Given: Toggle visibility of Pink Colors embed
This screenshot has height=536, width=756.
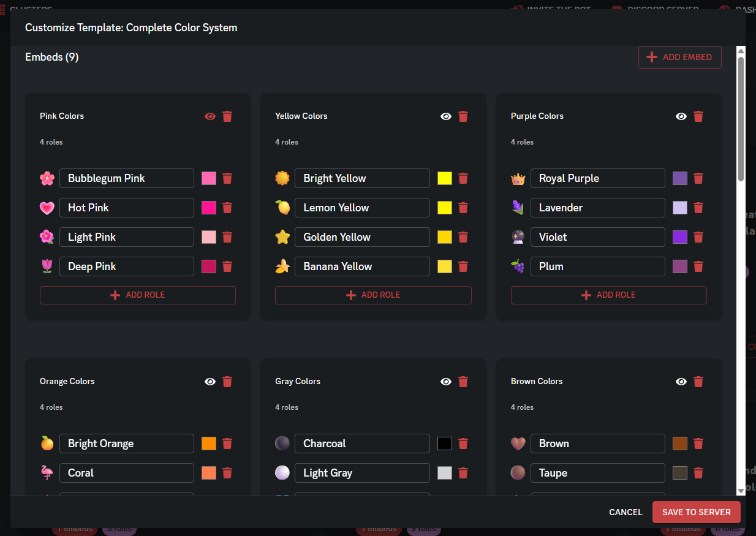Looking at the screenshot, I should [x=210, y=116].
